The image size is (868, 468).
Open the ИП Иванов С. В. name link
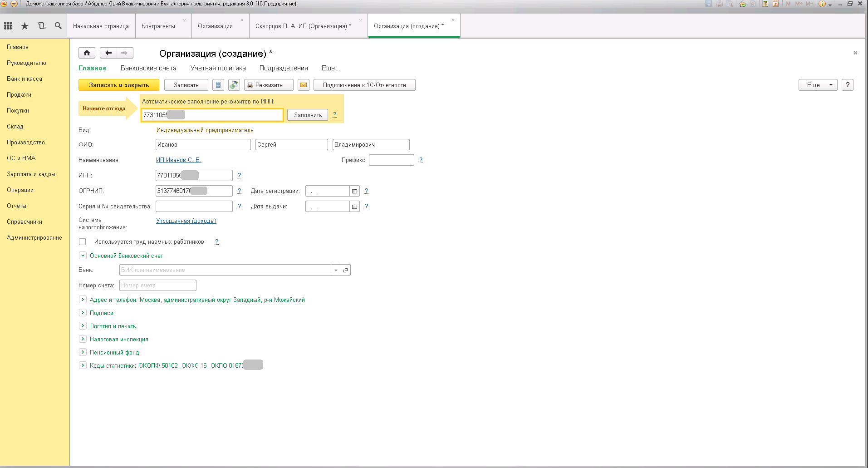coord(179,160)
